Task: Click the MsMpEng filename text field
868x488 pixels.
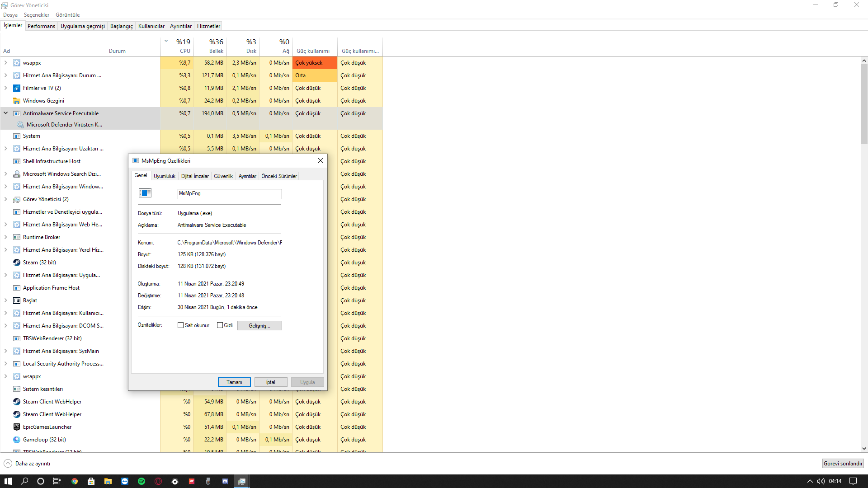Action: 230,194
